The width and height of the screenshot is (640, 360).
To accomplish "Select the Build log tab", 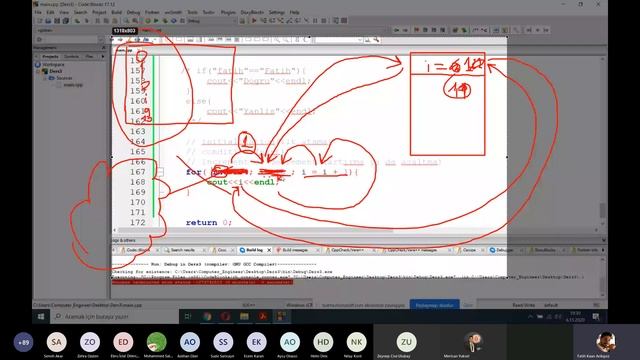I will 254,250.
